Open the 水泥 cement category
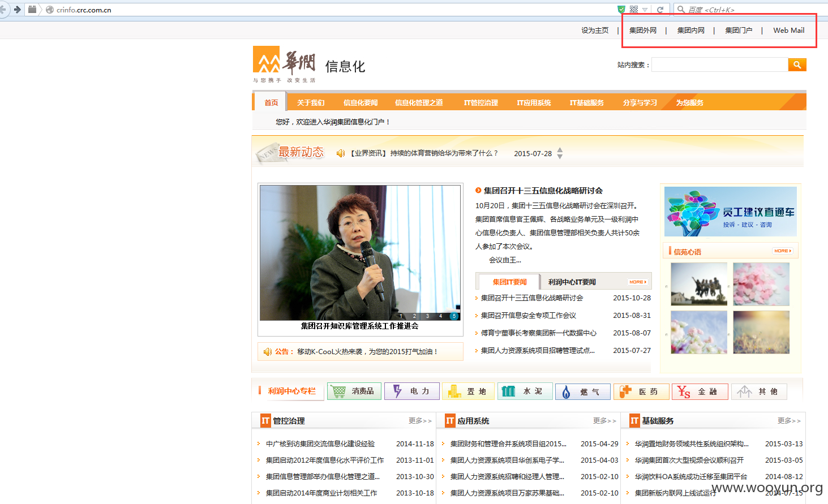 click(x=525, y=391)
